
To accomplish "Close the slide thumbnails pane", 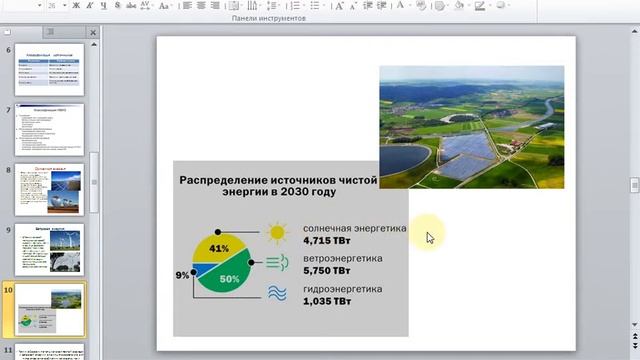I will pos(93,32).
